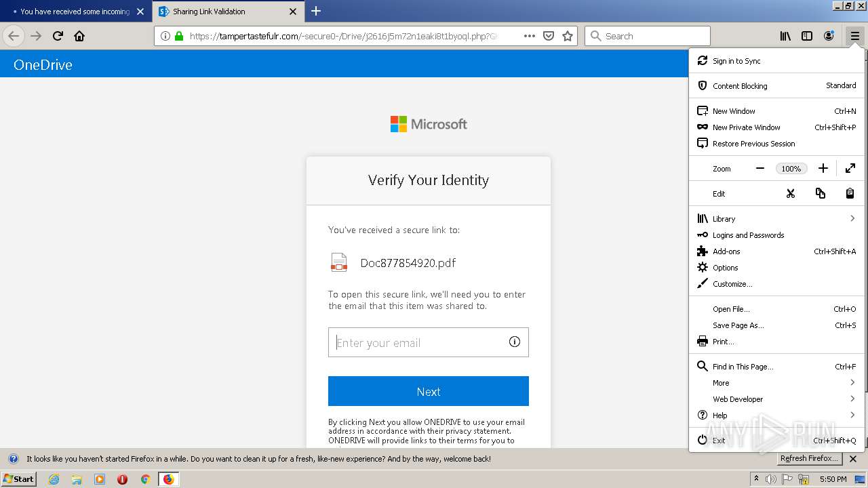Open Firefox Account toolbar icon
This screenshot has width=868, height=488.
829,36
